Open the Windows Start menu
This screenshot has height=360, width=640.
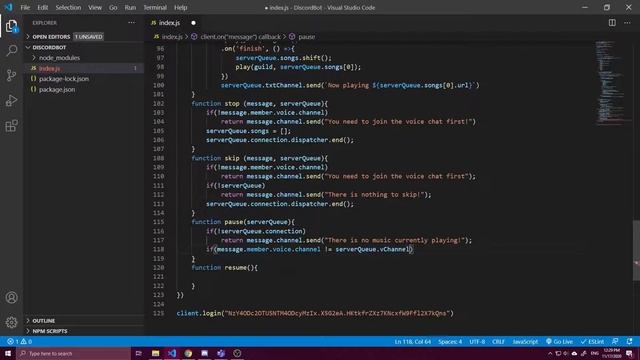pos(8,353)
